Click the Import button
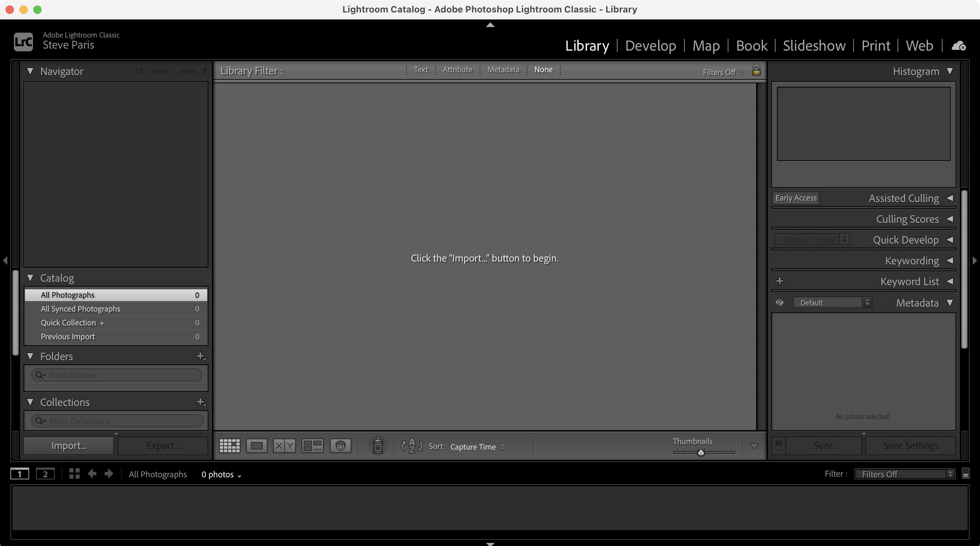Viewport: 980px width, 546px height. (x=69, y=445)
